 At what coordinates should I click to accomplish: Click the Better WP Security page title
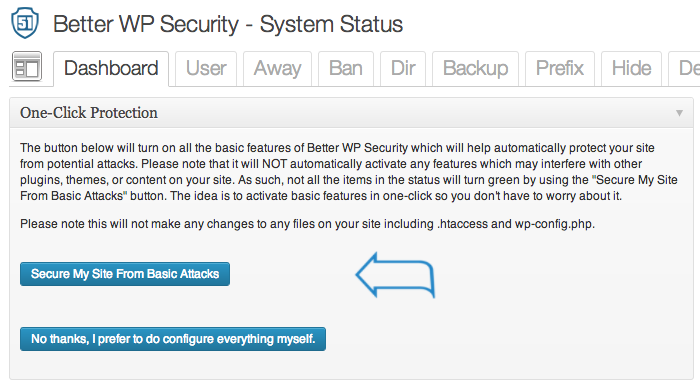[228, 24]
